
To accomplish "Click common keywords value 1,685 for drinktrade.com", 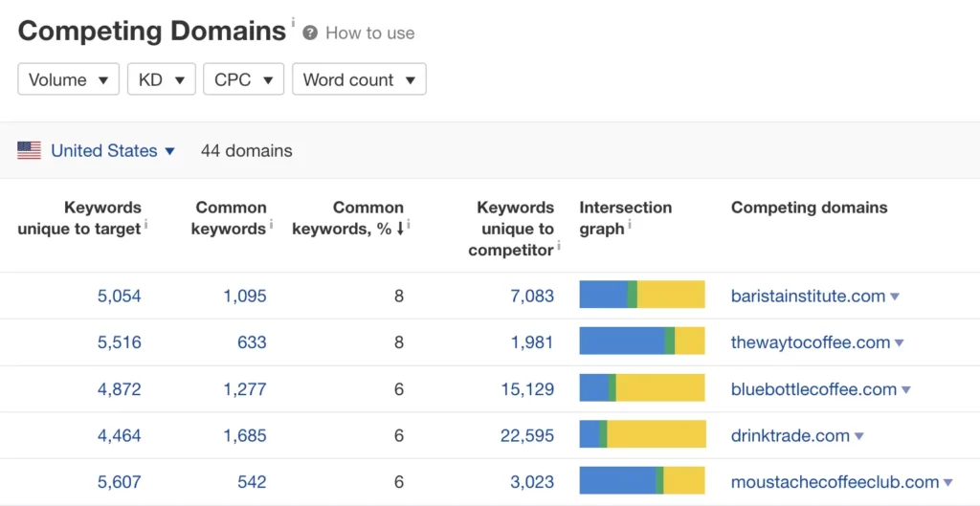I will coord(245,435).
